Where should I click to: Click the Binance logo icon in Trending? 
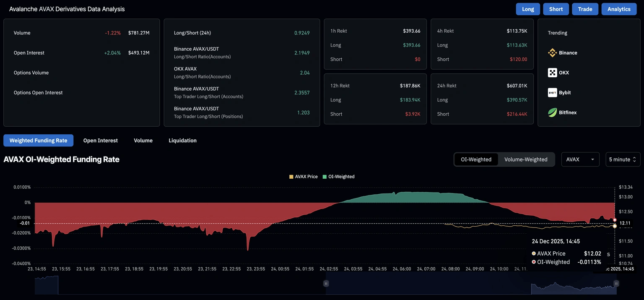(552, 53)
